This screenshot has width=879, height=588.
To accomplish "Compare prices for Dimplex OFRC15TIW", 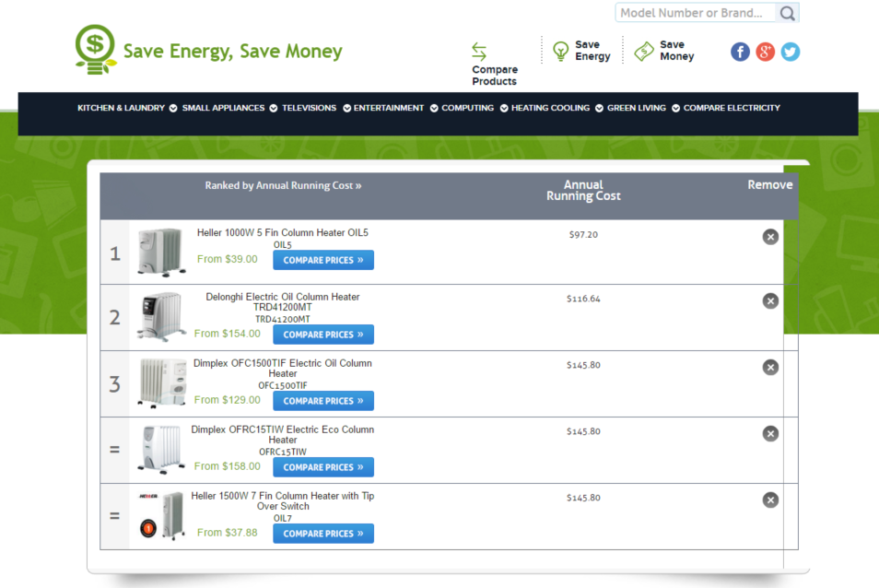I will tap(323, 467).
